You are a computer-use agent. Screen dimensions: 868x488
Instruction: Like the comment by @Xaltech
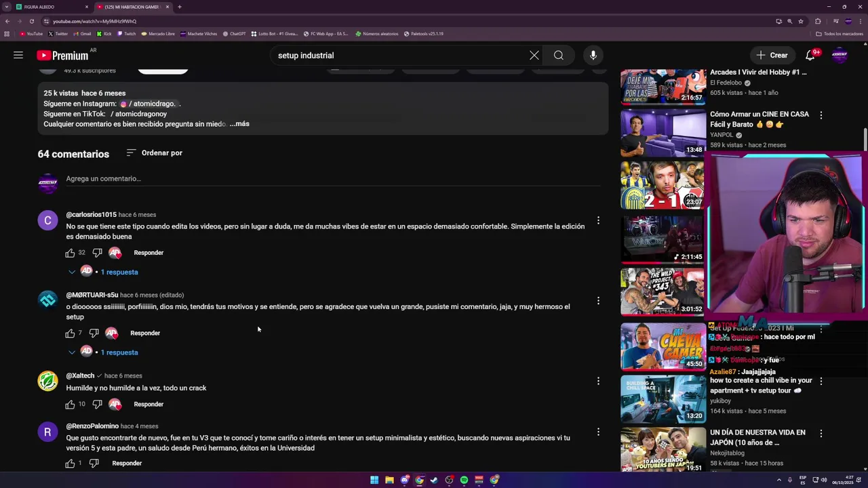(x=70, y=405)
